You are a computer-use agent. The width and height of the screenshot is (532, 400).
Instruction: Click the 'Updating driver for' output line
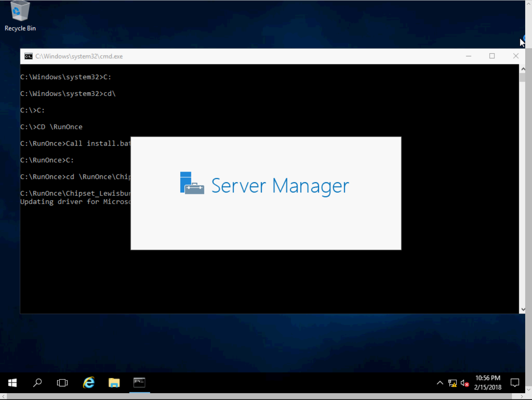click(x=76, y=201)
